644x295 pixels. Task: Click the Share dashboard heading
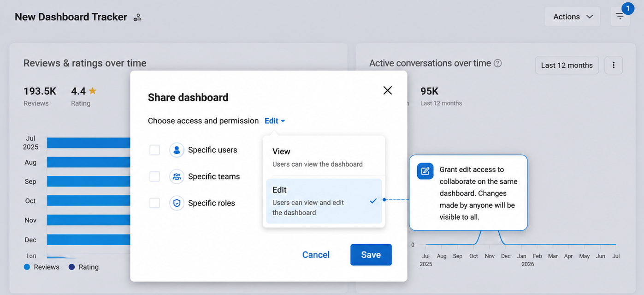188,97
